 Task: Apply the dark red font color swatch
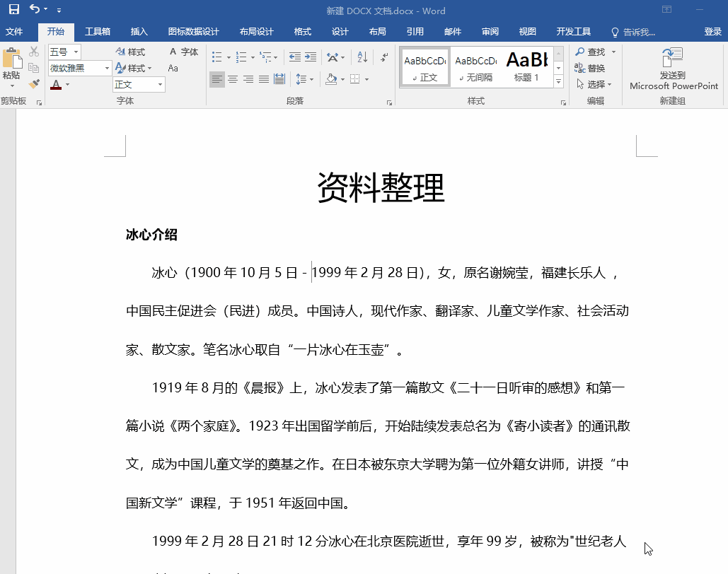[x=56, y=84]
